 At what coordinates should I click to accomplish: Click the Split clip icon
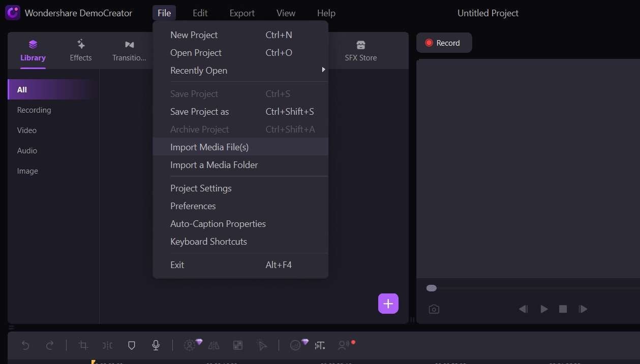pyautogui.click(x=107, y=346)
